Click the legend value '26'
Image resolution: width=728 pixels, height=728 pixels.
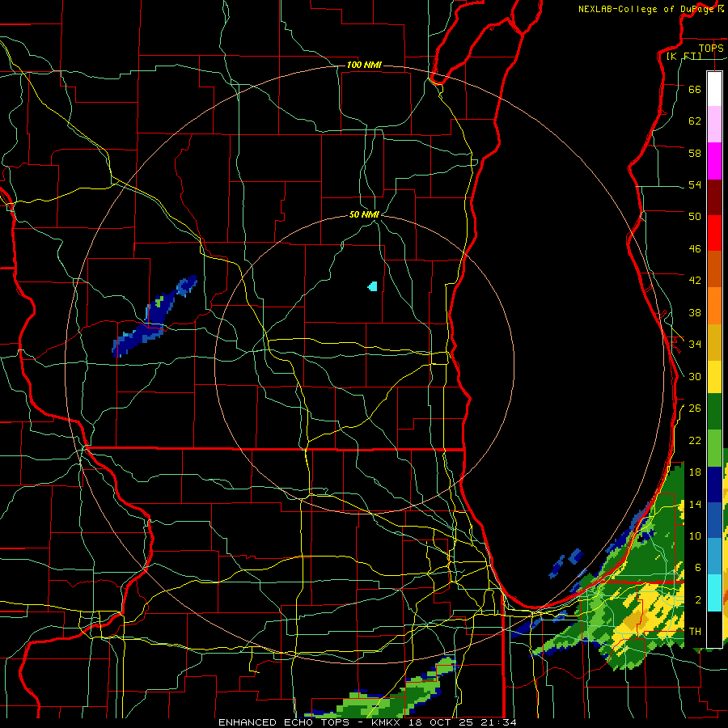[x=695, y=408]
